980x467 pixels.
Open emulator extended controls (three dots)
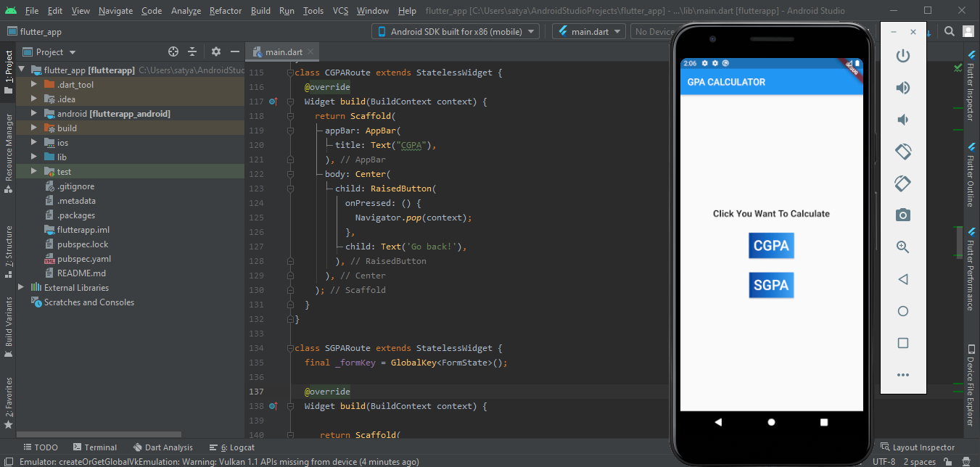tap(902, 375)
